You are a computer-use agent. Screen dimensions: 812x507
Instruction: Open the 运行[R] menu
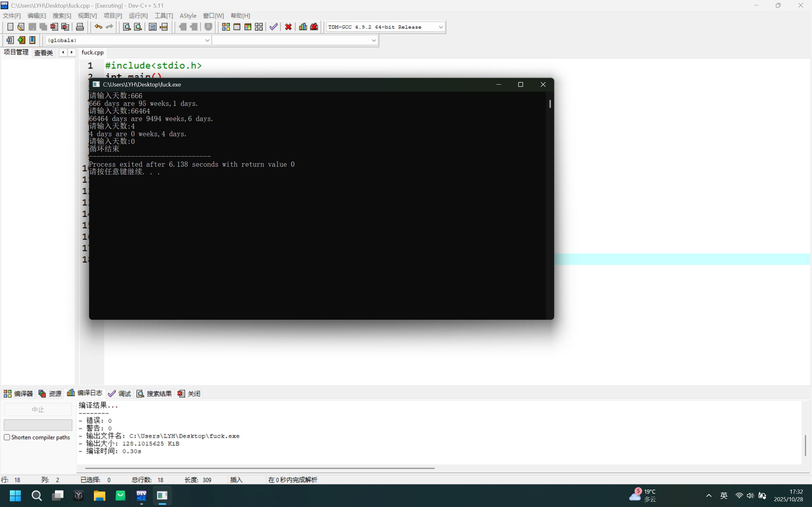[x=138, y=16]
